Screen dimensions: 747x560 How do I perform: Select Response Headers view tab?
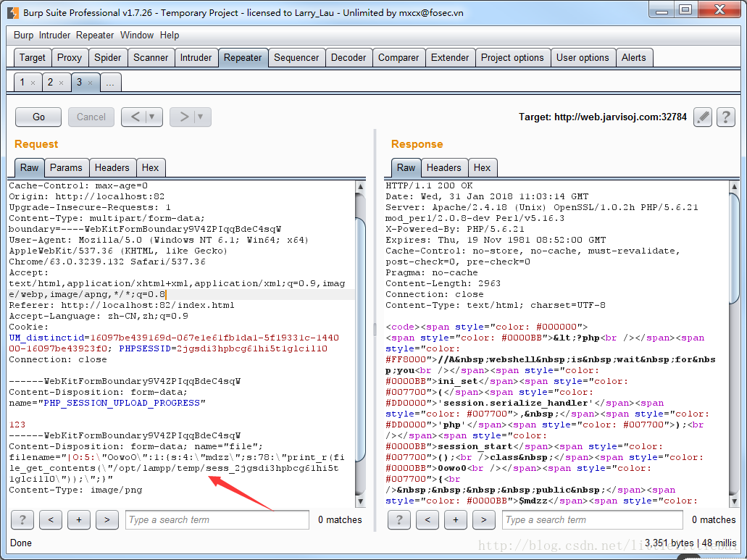[444, 167]
